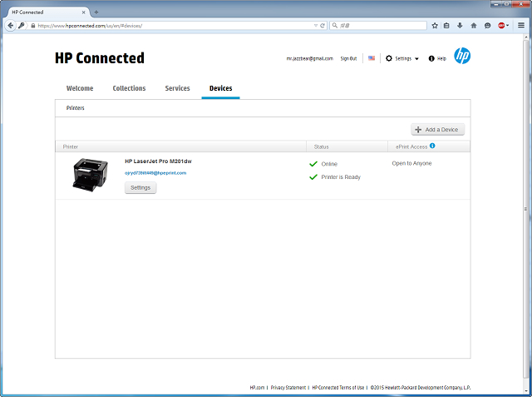Go to browser home page icon
The image size is (532, 397).
pyautogui.click(x=474, y=26)
